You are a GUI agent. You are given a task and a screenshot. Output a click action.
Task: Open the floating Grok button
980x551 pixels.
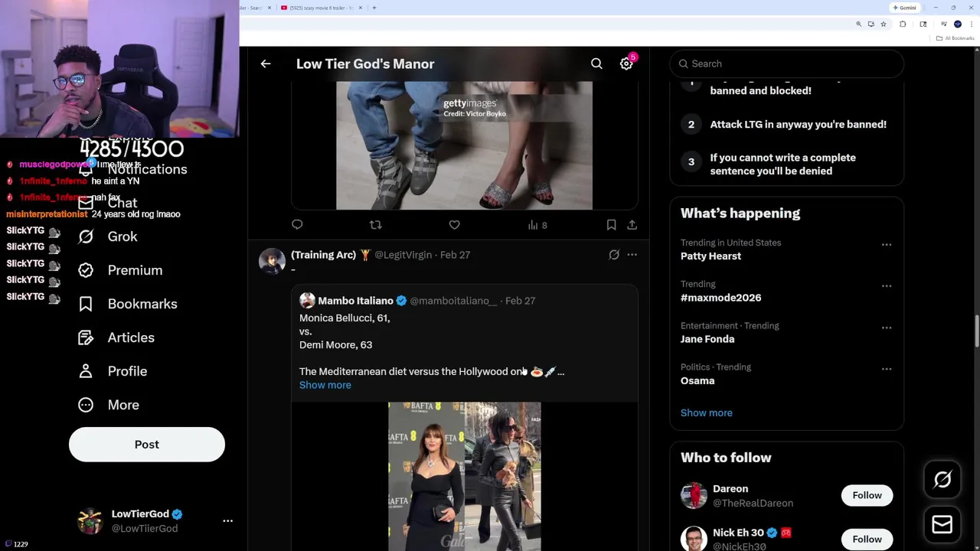coord(942,480)
